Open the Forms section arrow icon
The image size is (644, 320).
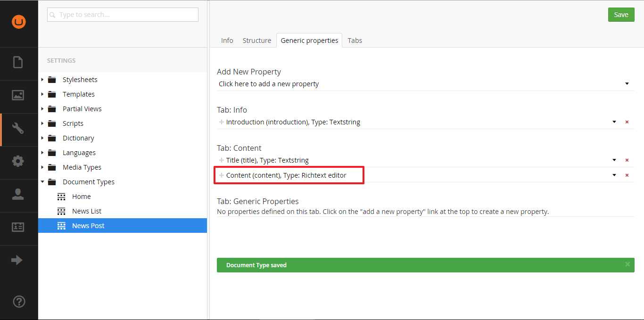[17, 260]
